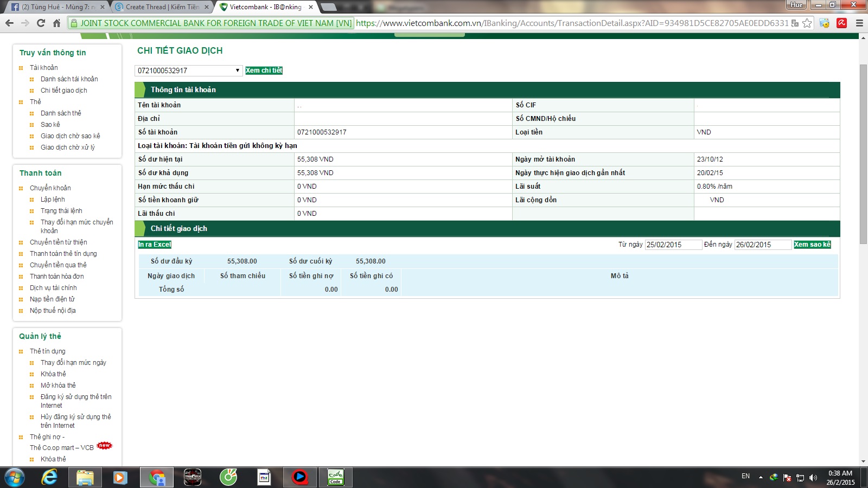
Task: Open Giao dịch chờ sao kê link
Action: point(70,136)
